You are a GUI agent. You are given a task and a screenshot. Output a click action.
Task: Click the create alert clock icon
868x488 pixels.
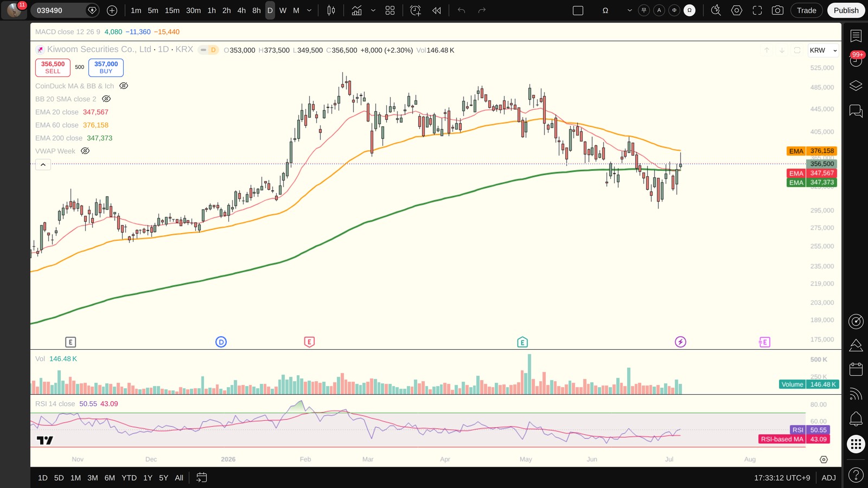(x=416, y=10)
